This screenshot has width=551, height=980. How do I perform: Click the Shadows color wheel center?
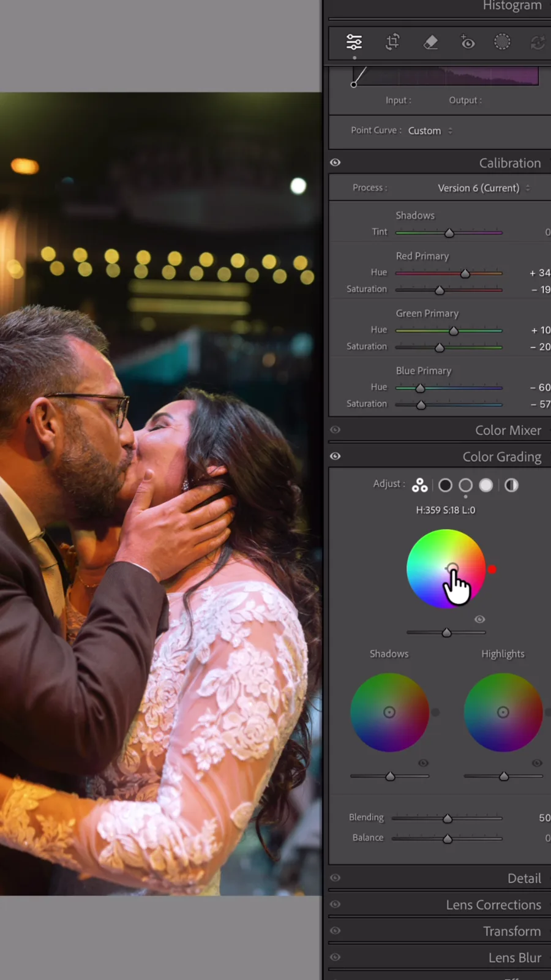pyautogui.click(x=389, y=712)
